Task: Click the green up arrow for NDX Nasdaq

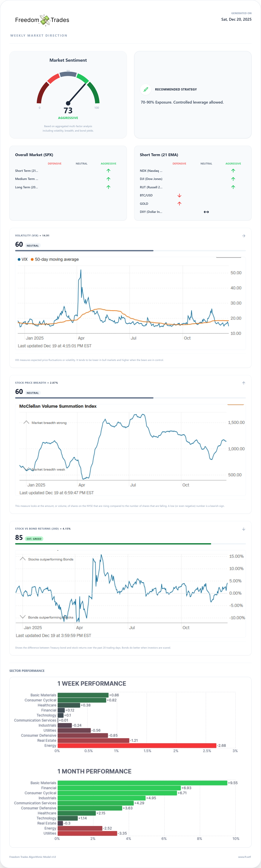Action: click(233, 171)
